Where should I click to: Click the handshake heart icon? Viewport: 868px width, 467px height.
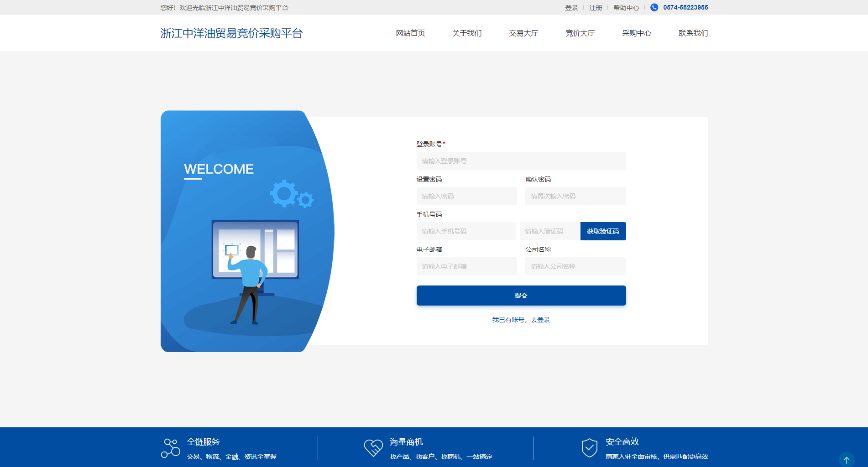pyautogui.click(x=373, y=448)
